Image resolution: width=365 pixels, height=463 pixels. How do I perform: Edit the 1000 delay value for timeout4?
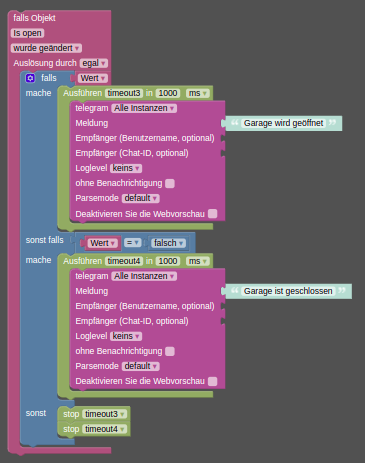click(x=168, y=261)
